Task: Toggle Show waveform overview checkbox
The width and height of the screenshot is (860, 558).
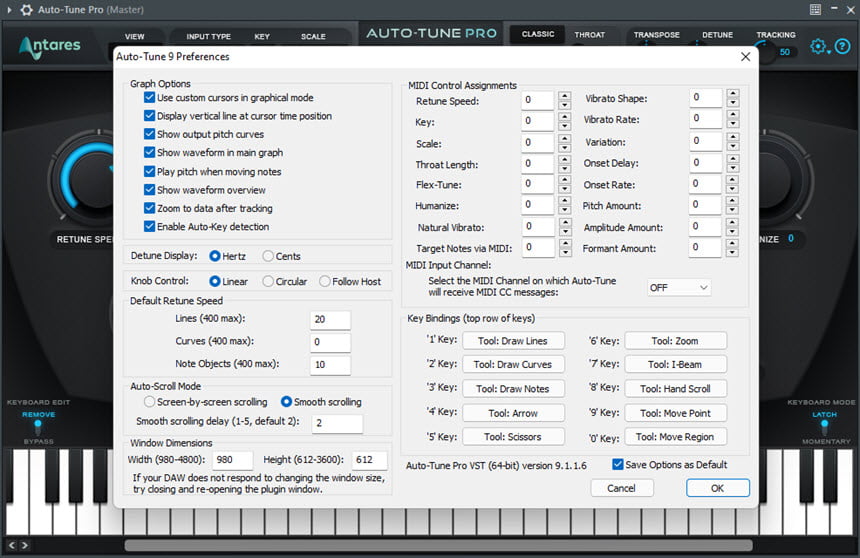Action: coord(149,190)
